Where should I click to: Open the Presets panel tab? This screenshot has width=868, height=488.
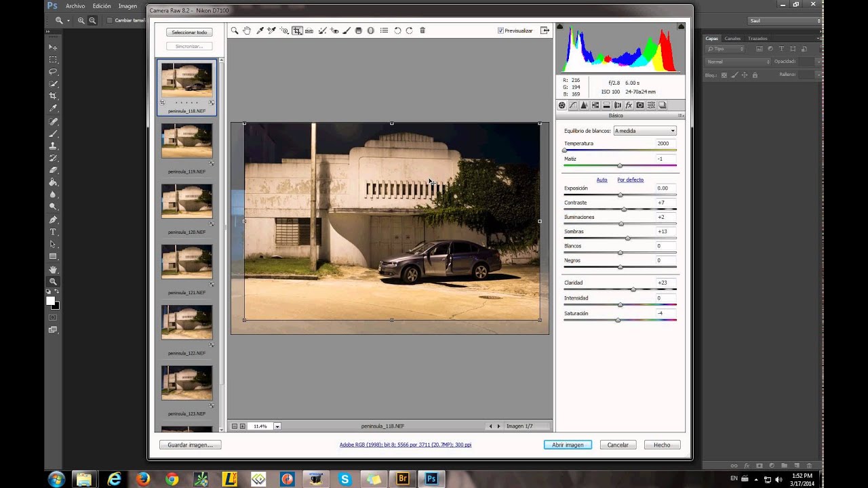tap(651, 105)
